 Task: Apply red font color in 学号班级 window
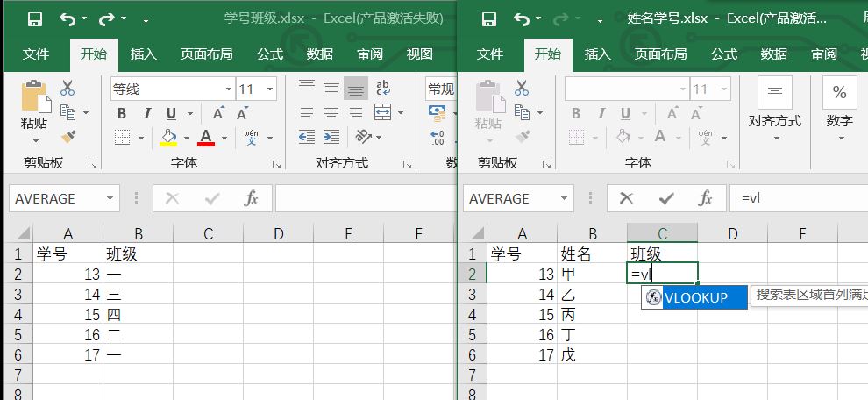point(207,137)
